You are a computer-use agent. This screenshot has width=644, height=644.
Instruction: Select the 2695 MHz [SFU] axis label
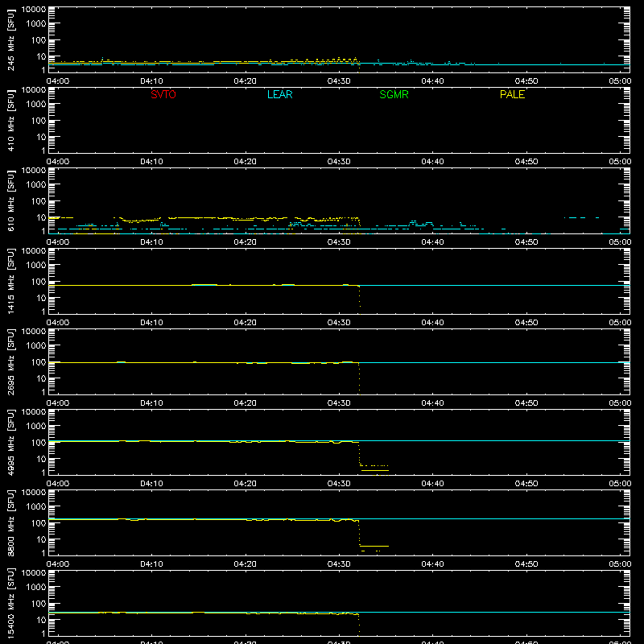[x=11, y=362]
